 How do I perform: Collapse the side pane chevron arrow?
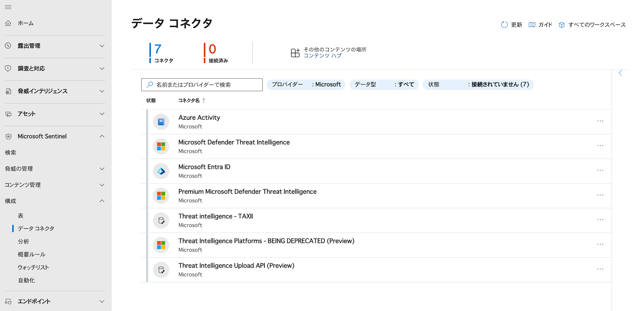click(x=620, y=73)
